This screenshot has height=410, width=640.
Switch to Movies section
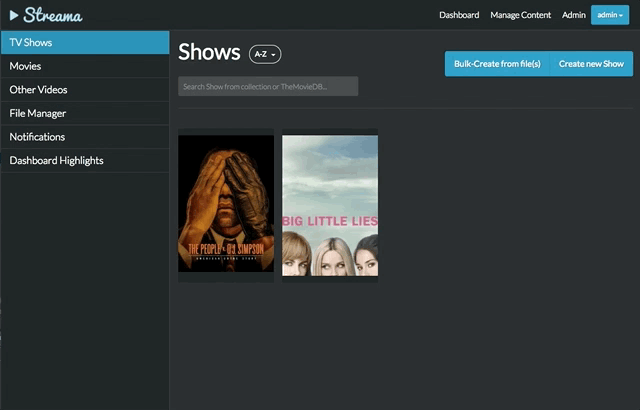(85, 66)
